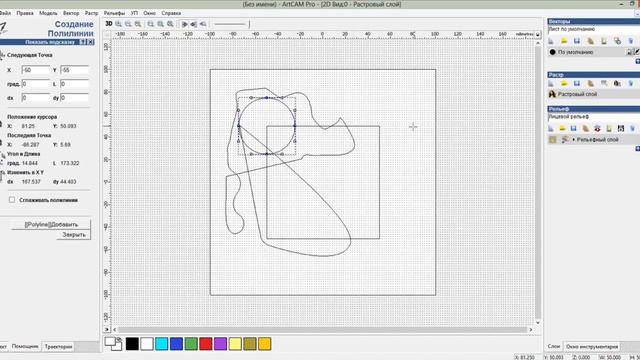Open the combine-mode arrow of Рельефный слой
Screen dimensions: 640x360
tap(573, 140)
